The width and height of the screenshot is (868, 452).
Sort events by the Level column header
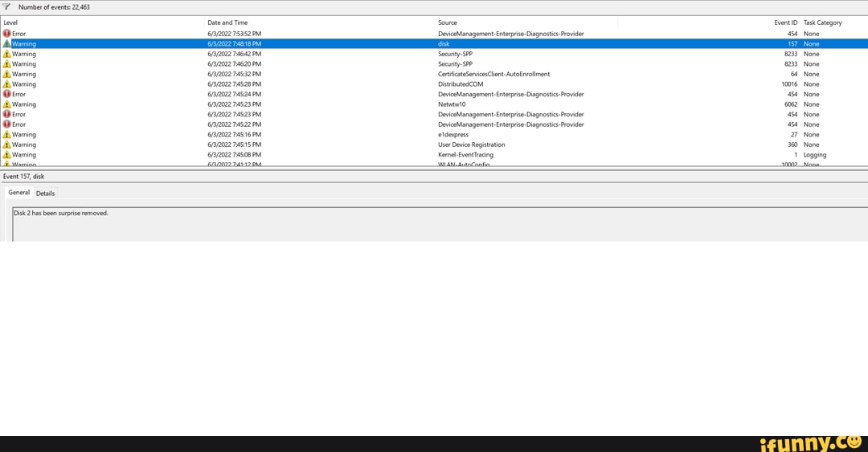pyautogui.click(x=11, y=22)
